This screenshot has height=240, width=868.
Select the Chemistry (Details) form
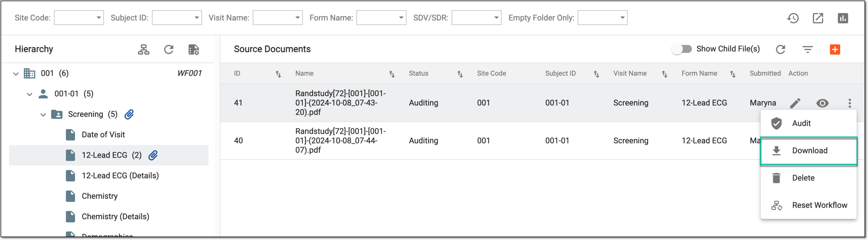(x=109, y=217)
